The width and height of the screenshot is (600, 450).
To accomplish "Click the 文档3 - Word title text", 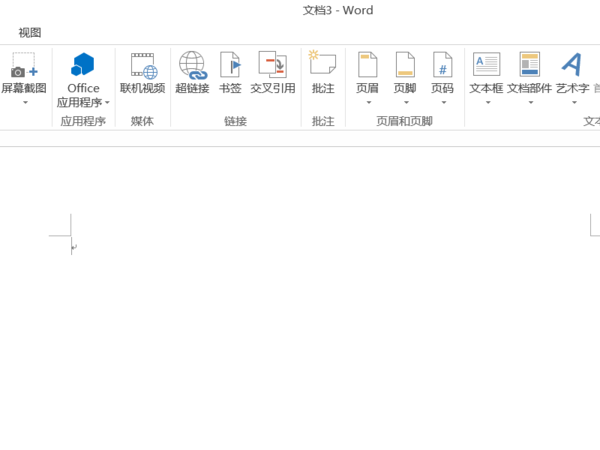I will [338, 10].
